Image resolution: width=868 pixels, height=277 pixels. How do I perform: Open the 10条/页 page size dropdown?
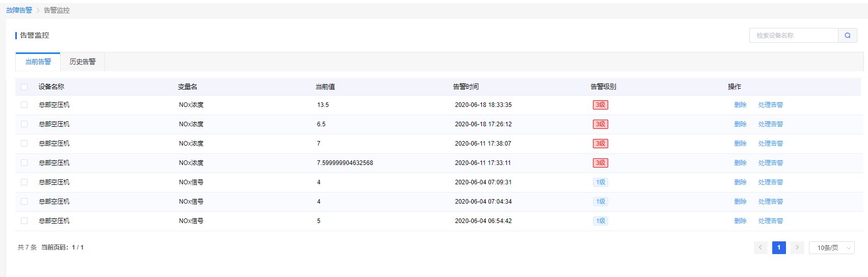(831, 248)
